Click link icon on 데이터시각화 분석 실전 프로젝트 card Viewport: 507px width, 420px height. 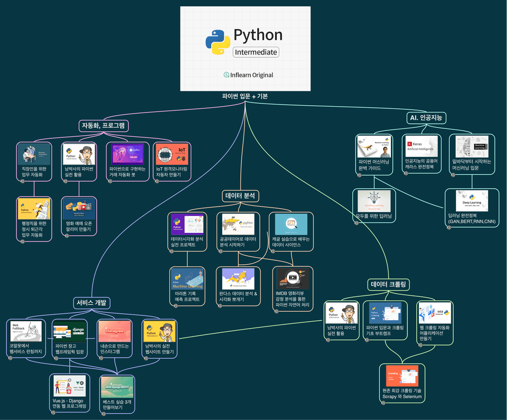(172, 251)
